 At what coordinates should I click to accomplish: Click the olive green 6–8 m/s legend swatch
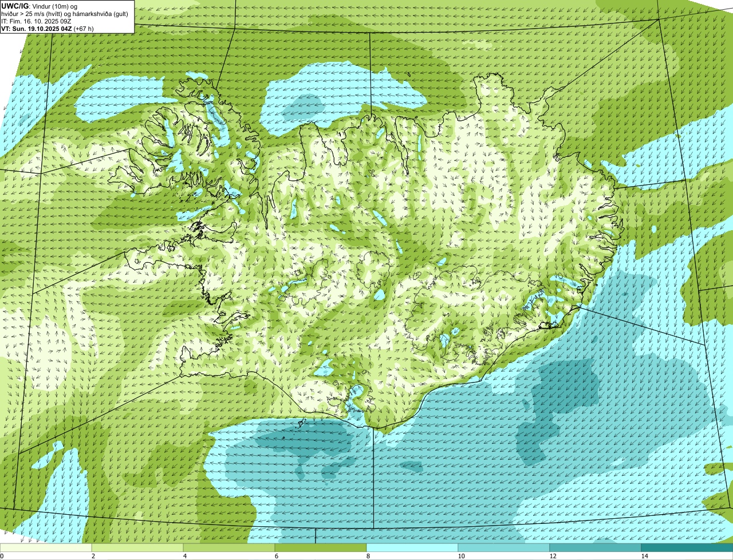321,547
